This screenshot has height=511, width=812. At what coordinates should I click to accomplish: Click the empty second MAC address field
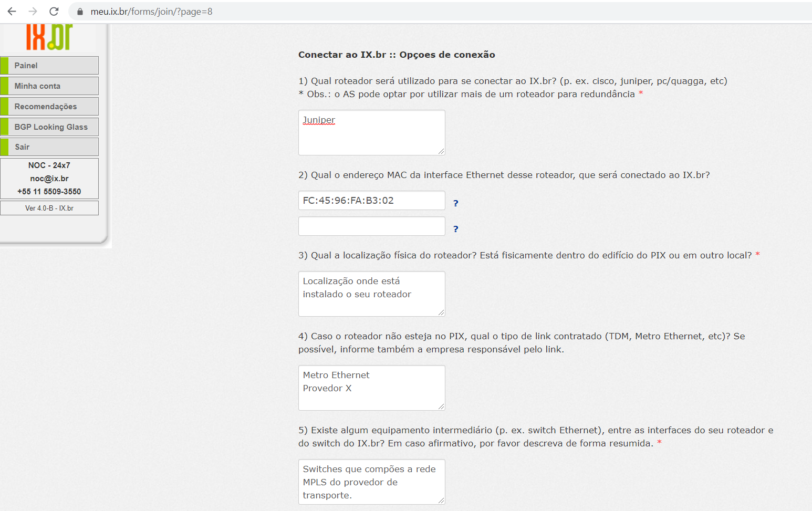(372, 226)
